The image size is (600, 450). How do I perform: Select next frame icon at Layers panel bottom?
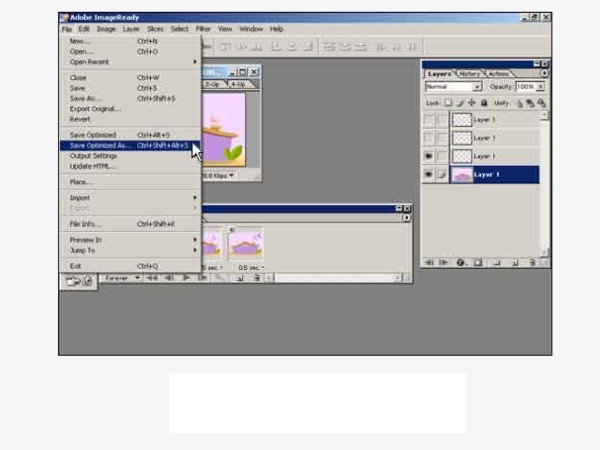coord(443,263)
